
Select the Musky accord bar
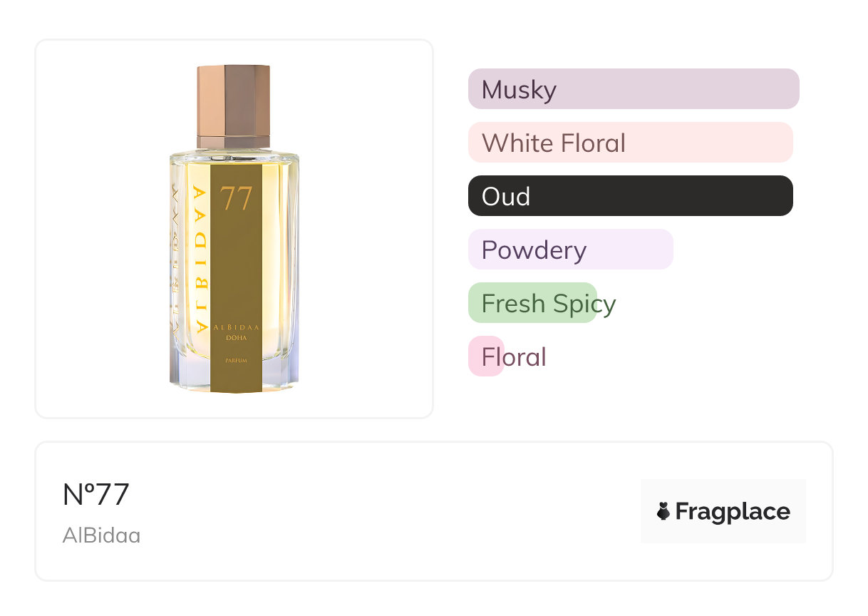coord(633,89)
